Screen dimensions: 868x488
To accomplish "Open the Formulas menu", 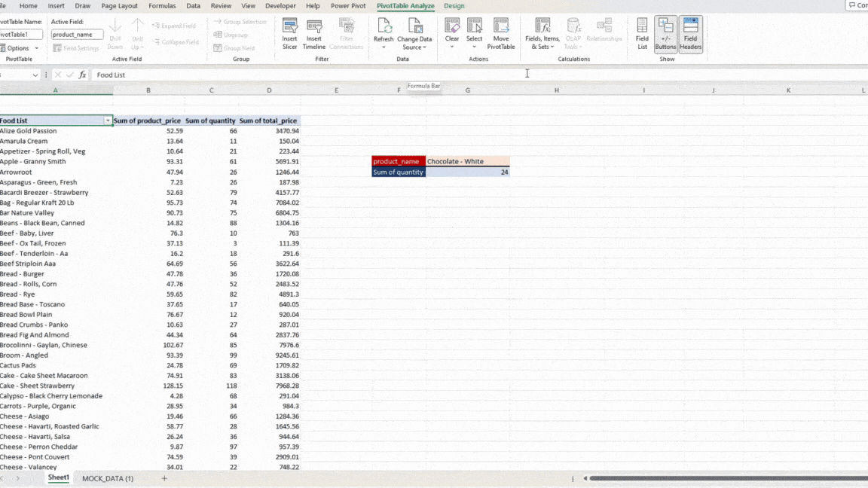I will point(162,6).
